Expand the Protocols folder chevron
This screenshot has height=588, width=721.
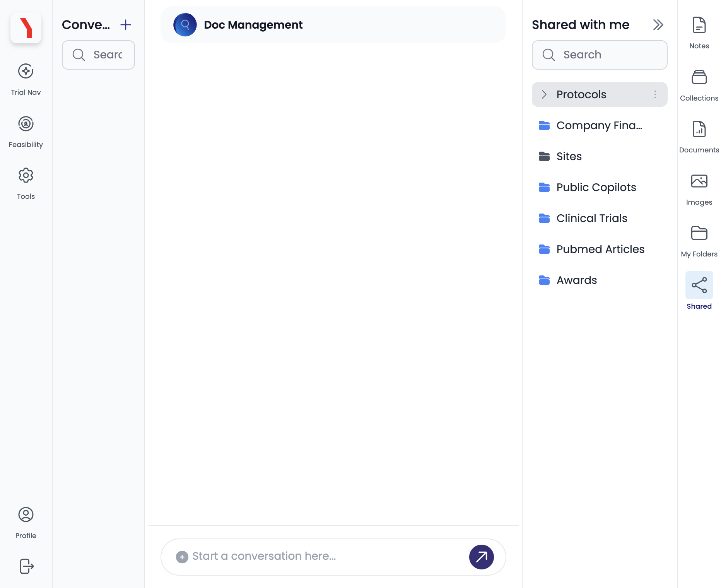544,94
